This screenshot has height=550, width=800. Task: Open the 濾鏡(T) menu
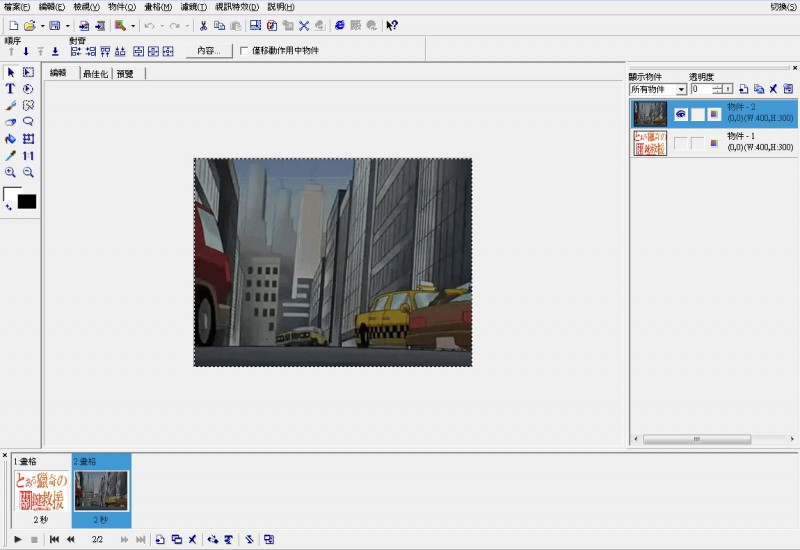click(x=193, y=7)
